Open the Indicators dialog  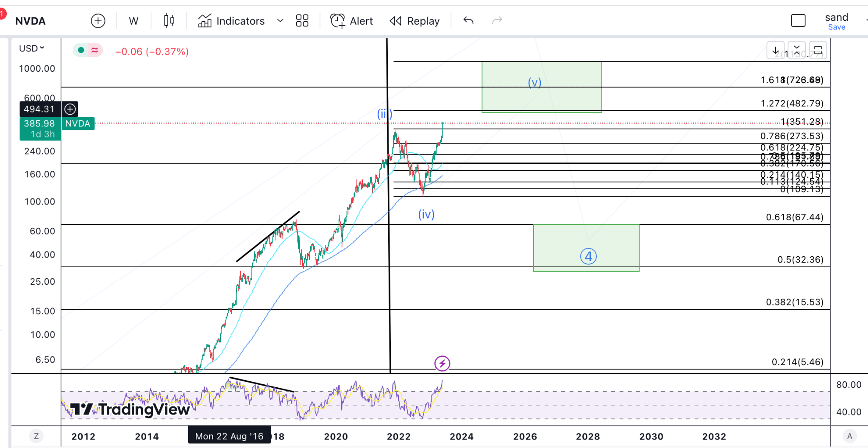231,21
